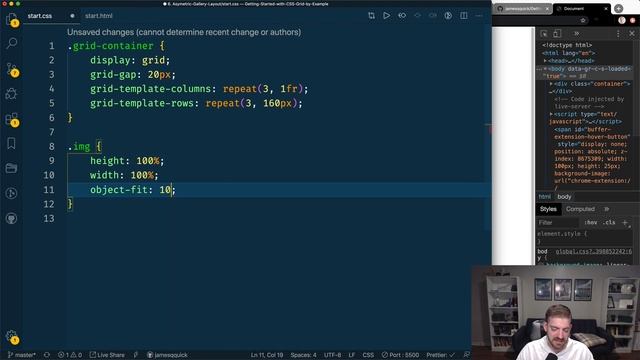Viewport: 640px width, 360px height.
Task: Click the master branch in status bar
Action: click(22, 355)
